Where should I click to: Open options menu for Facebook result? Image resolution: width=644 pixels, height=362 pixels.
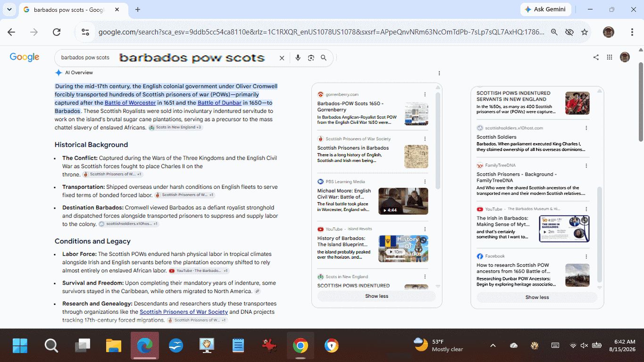tap(586, 256)
